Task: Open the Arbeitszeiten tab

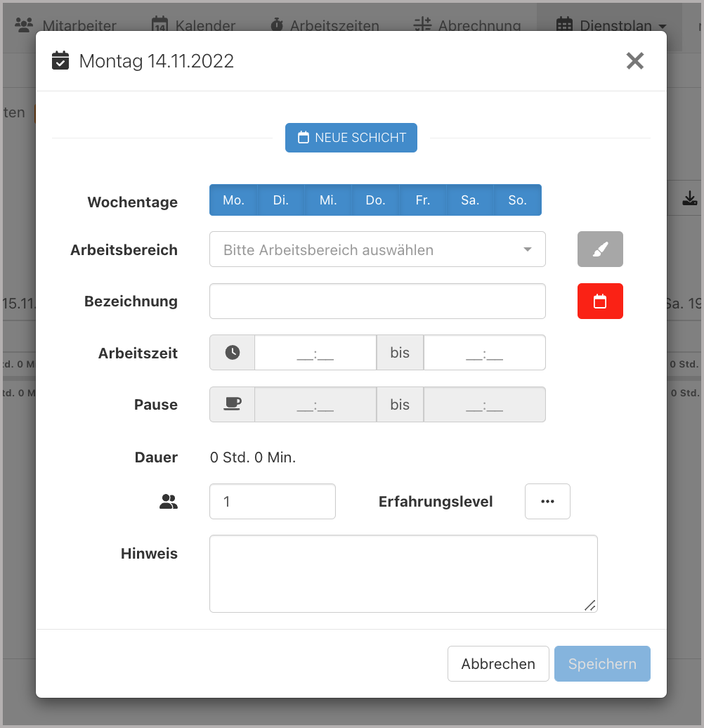Action: [325, 26]
